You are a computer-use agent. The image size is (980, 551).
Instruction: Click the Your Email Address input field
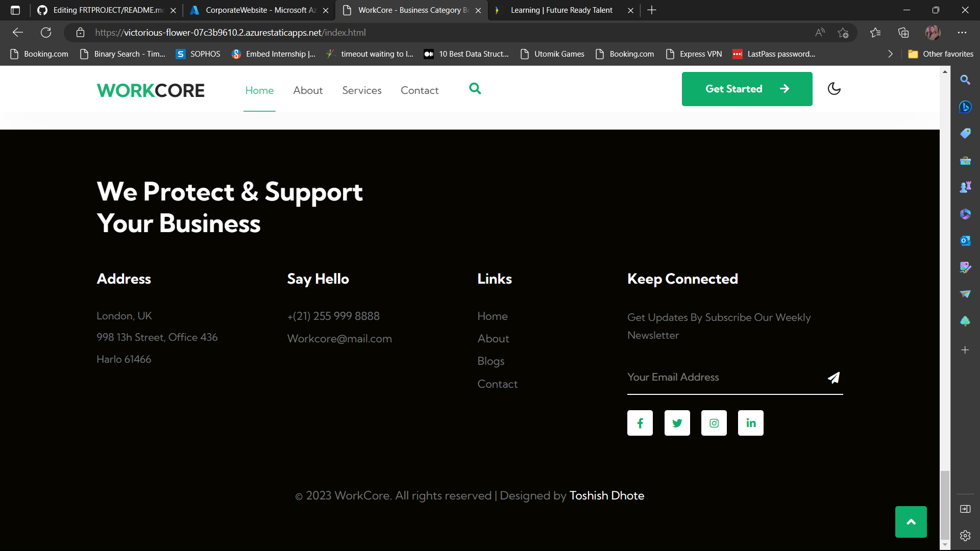coord(715,378)
